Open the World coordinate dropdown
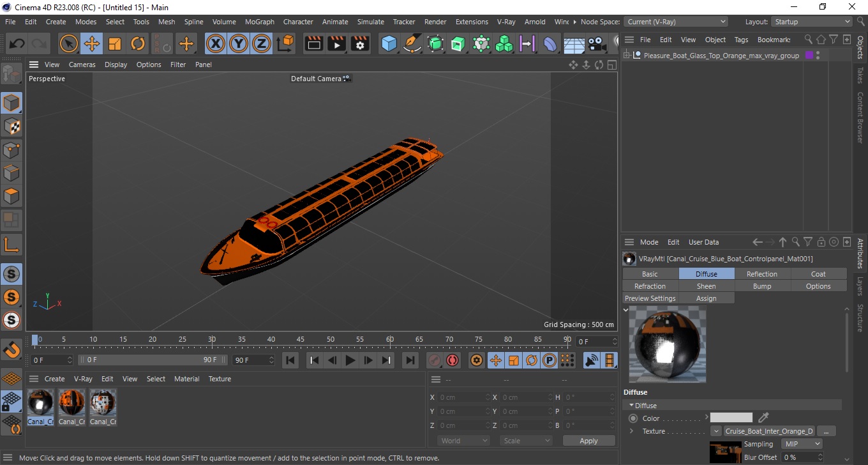 coord(464,441)
